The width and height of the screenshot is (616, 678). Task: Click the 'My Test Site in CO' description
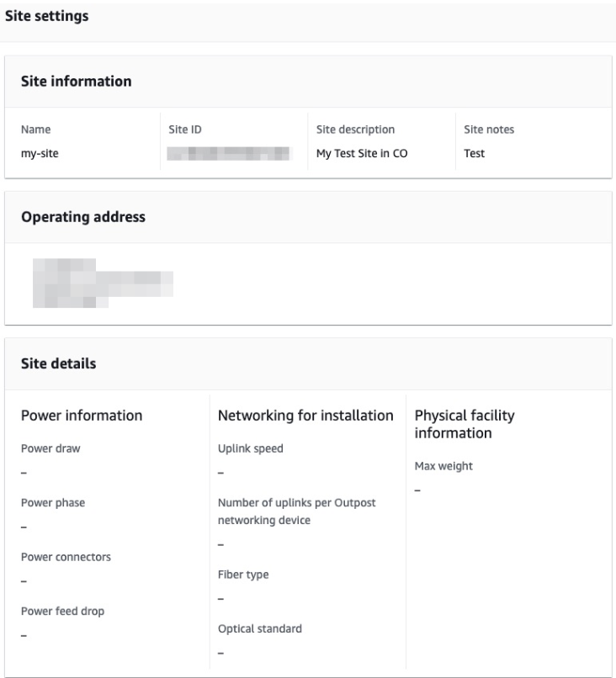pyautogui.click(x=362, y=154)
